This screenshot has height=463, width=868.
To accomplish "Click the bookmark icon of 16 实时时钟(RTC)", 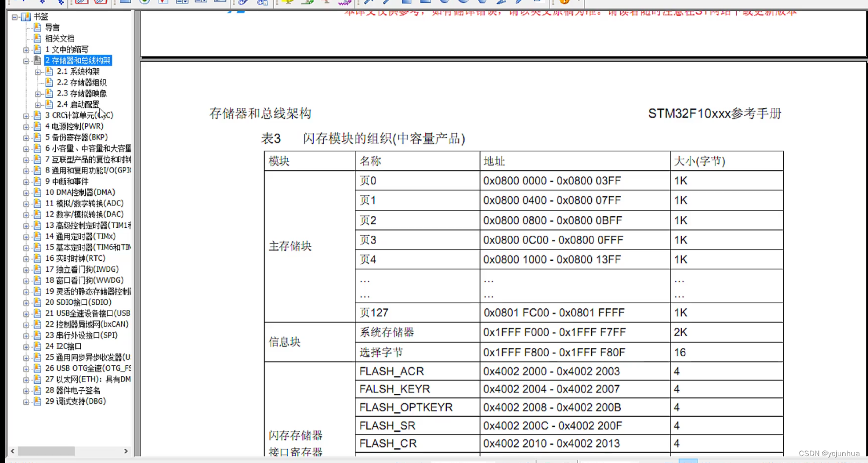I will coord(38,258).
